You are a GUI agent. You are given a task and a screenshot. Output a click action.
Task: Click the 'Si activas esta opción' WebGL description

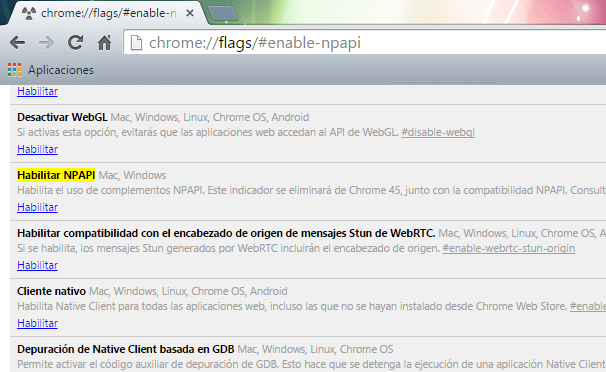[208, 132]
